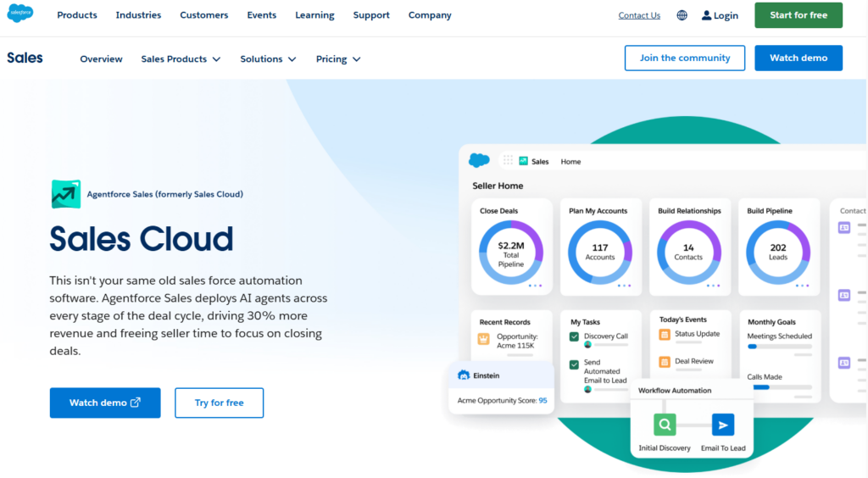This screenshot has width=868, height=478.
Task: Click the 202 Leads donut chart
Action: [778, 253]
